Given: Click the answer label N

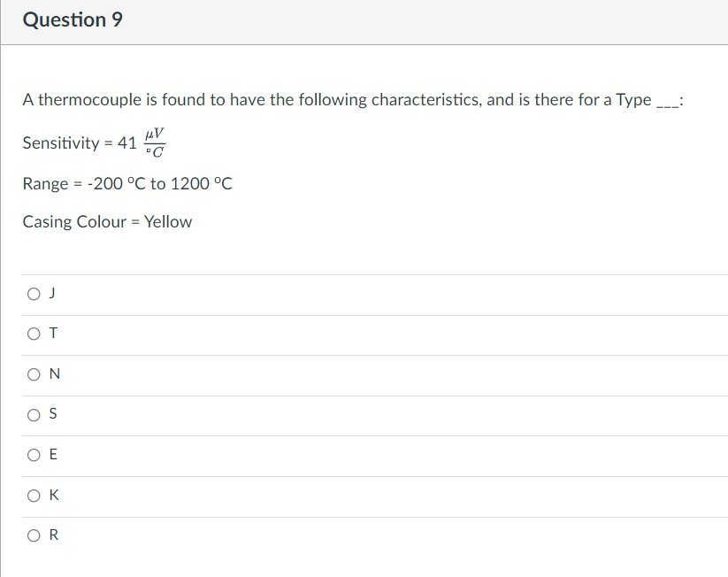Looking at the screenshot, I should [x=52, y=373].
